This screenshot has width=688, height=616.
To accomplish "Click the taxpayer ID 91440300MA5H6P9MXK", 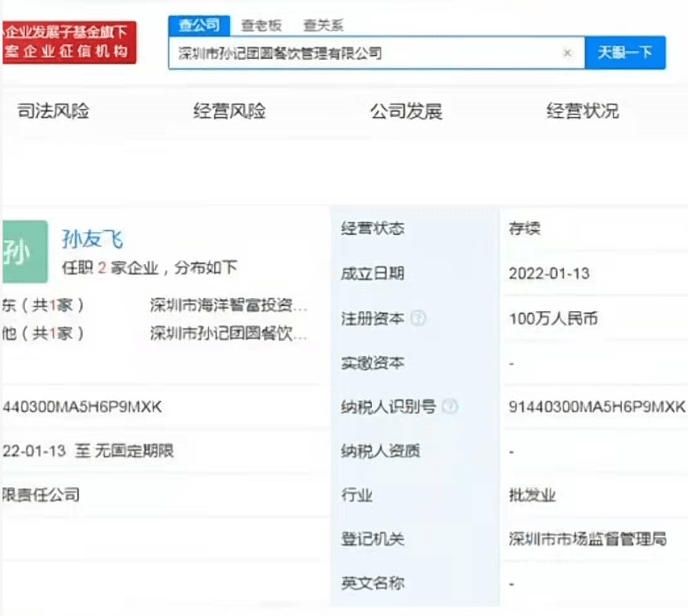I will 597,406.
